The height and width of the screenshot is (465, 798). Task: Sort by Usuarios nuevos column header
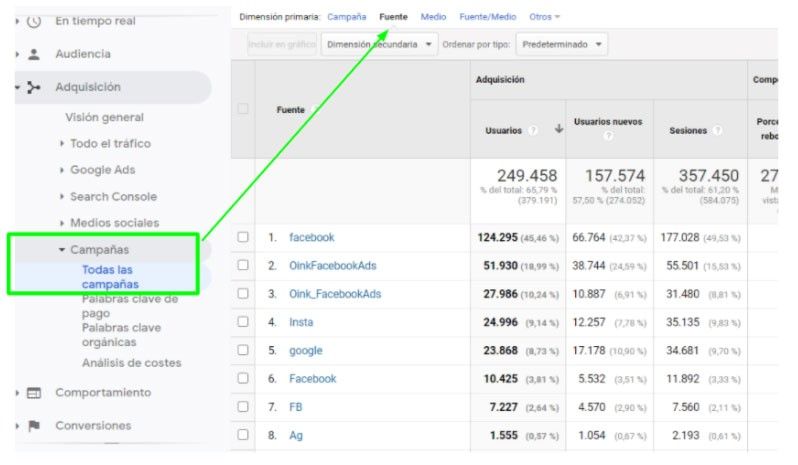coord(608,122)
